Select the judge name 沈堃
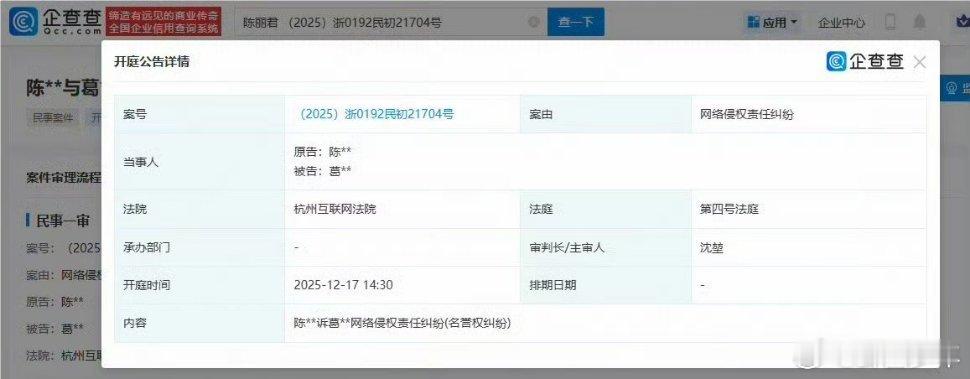Viewport: 970px width, 379px height. 711,247
